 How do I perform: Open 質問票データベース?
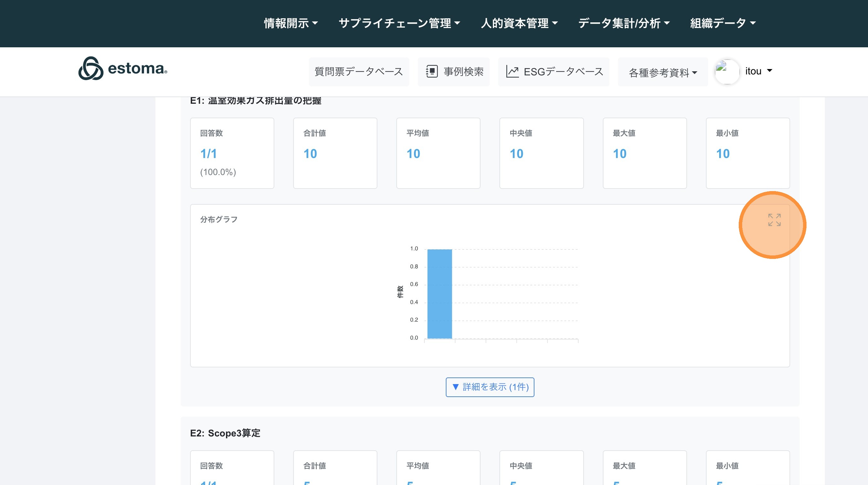358,72
